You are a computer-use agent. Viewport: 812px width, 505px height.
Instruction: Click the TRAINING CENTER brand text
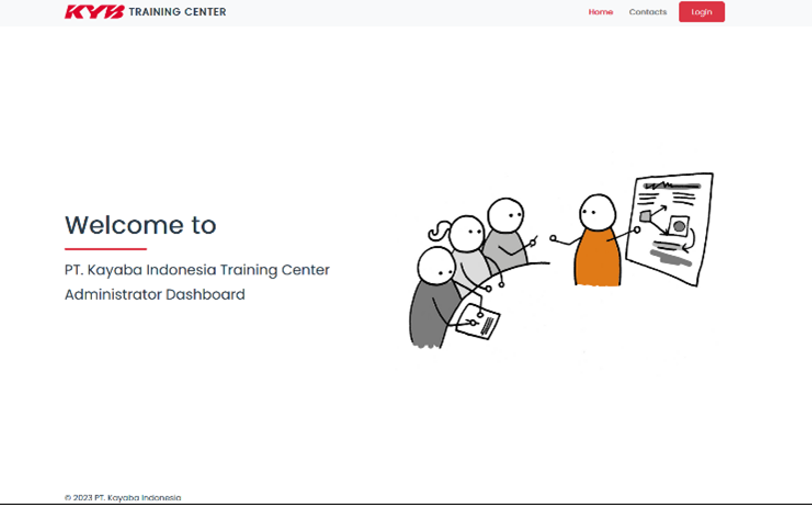click(x=177, y=12)
